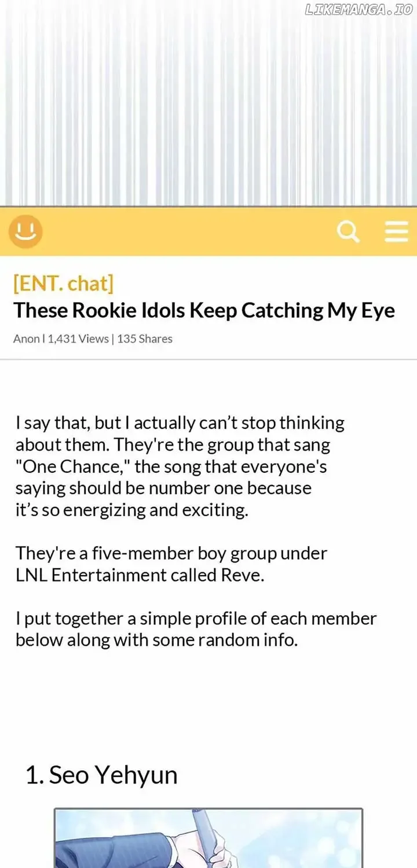Click the 1. Seo Yehyun heading
Screen dimensions: 417x868
coord(101,775)
